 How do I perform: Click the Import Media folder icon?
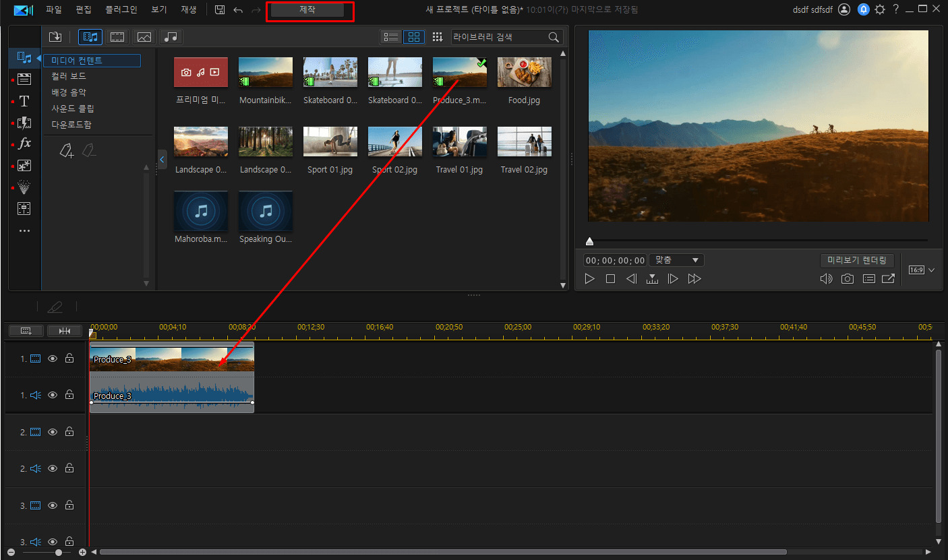tap(55, 36)
